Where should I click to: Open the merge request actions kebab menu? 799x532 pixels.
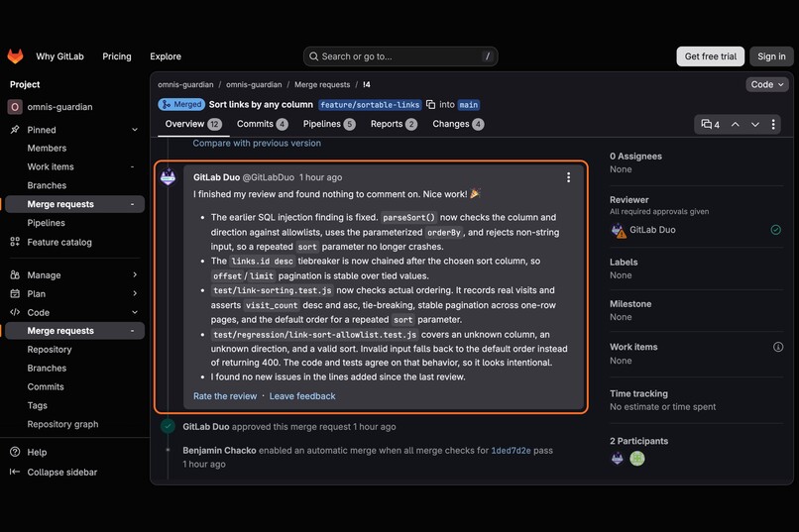pos(773,124)
